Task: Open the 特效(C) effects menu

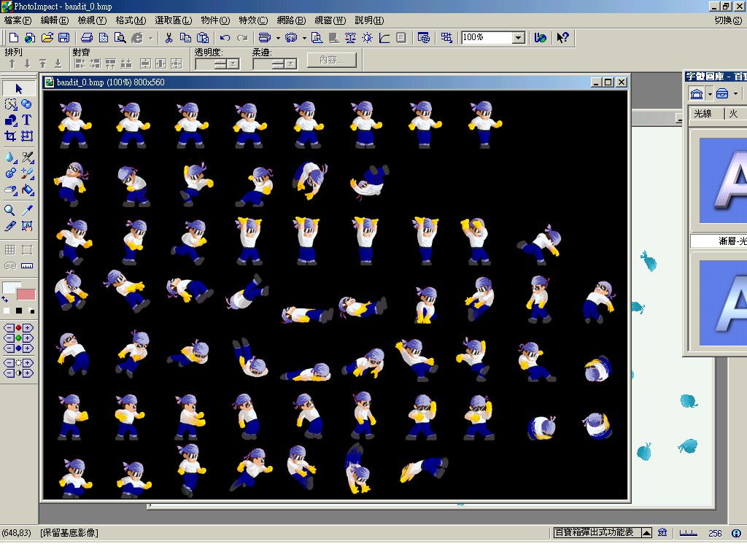Action: click(253, 20)
